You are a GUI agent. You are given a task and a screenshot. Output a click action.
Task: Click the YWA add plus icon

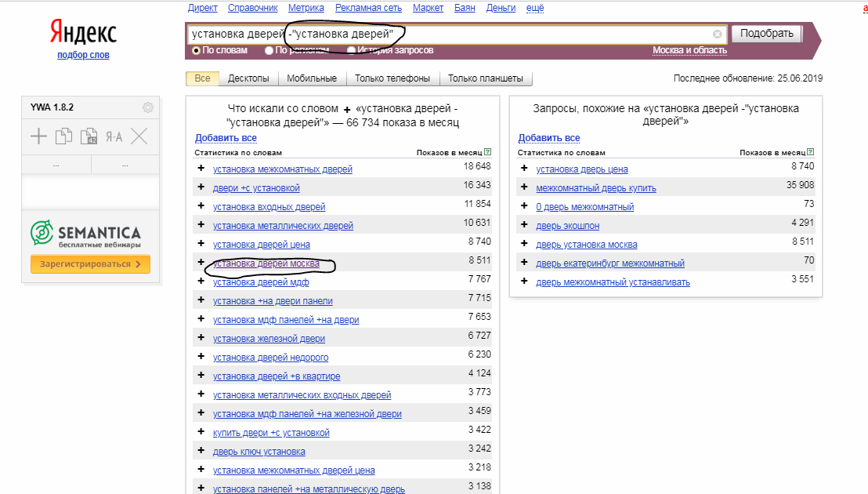(38, 136)
